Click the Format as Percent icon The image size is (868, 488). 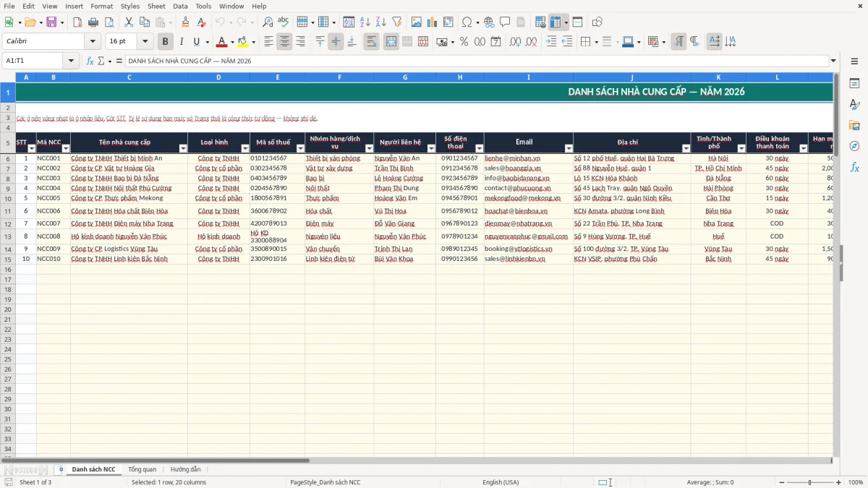[464, 42]
